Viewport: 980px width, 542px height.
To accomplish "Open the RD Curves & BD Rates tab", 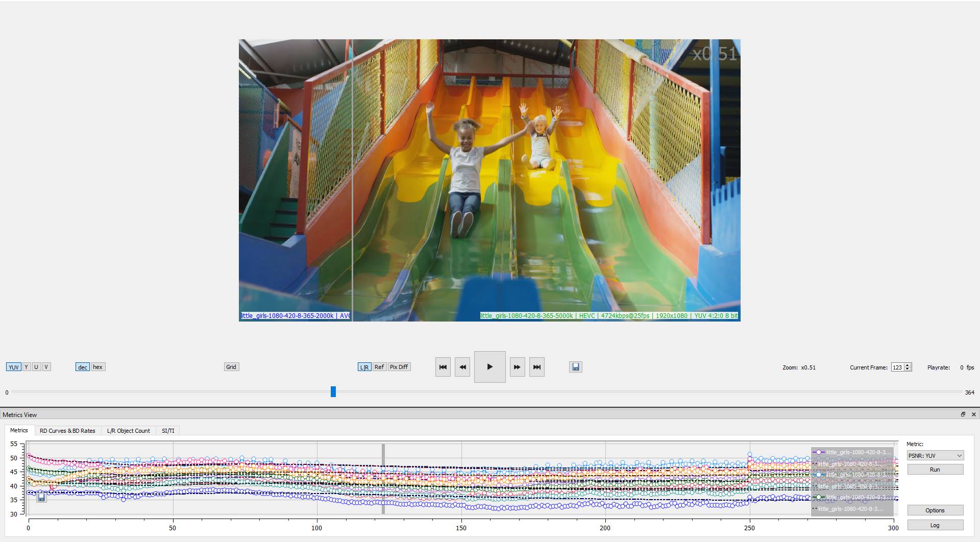I will point(67,431).
